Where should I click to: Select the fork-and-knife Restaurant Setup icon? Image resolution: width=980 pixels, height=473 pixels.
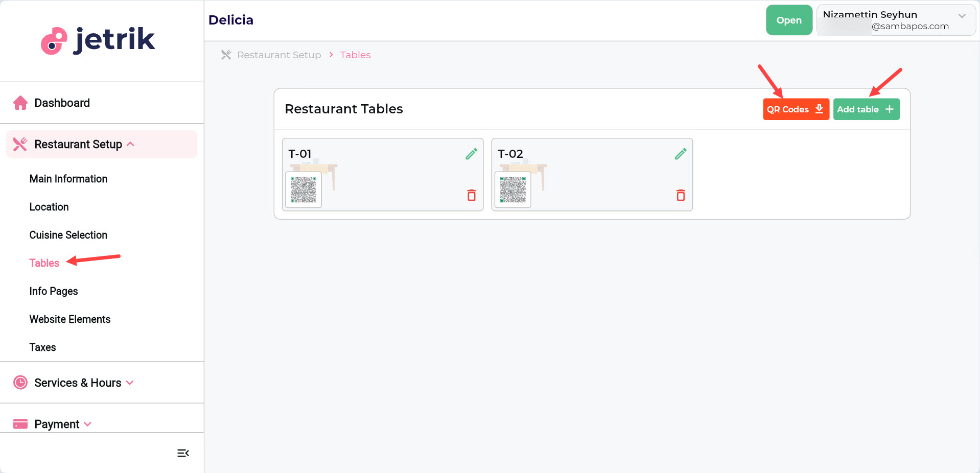19,144
